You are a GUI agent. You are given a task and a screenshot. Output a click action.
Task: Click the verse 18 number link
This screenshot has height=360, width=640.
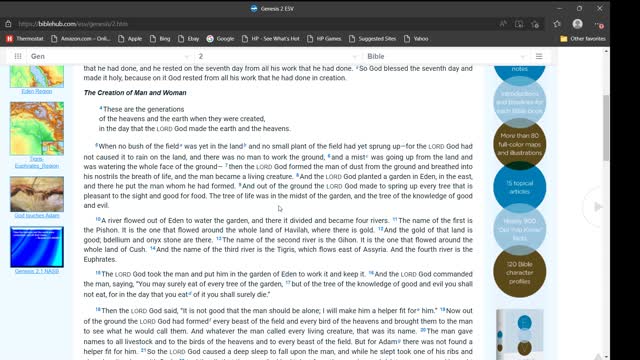tap(98, 310)
